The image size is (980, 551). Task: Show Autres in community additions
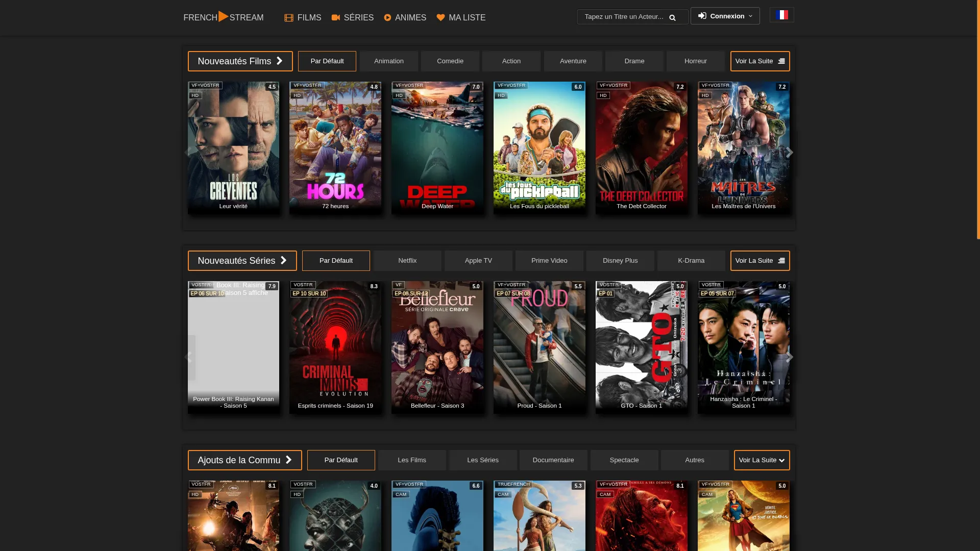point(695,460)
